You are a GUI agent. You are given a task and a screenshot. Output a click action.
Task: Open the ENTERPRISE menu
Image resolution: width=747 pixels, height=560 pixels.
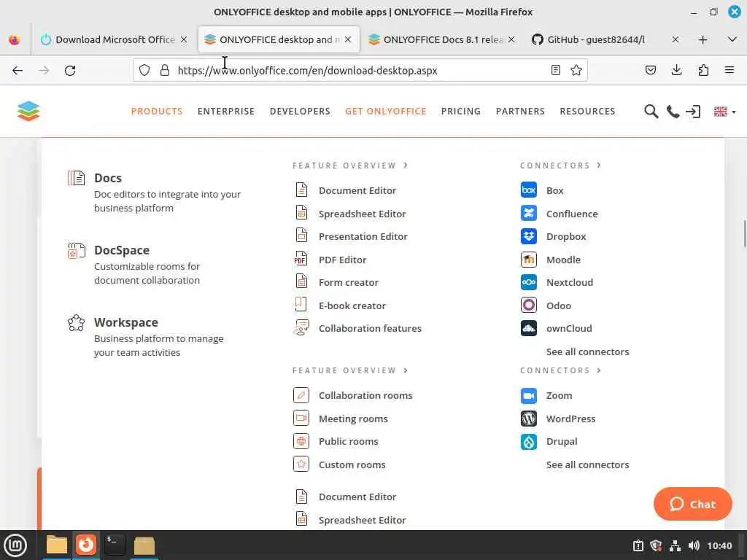[226, 112]
